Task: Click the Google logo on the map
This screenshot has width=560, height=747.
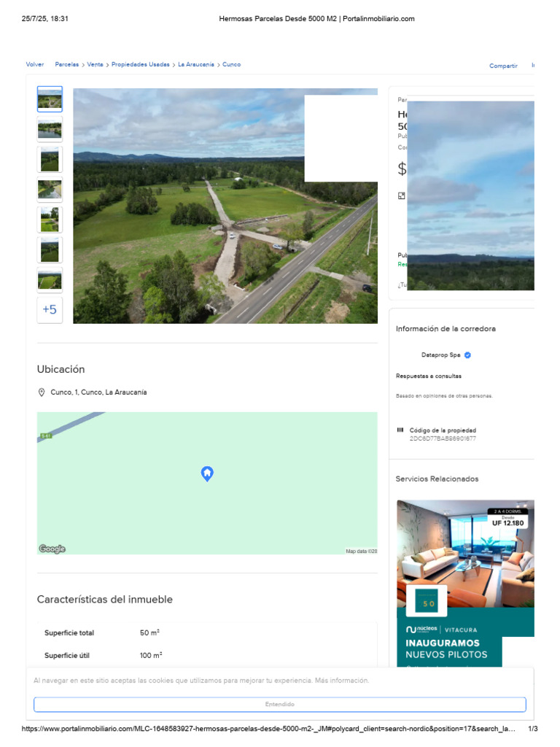Action: pos(52,549)
